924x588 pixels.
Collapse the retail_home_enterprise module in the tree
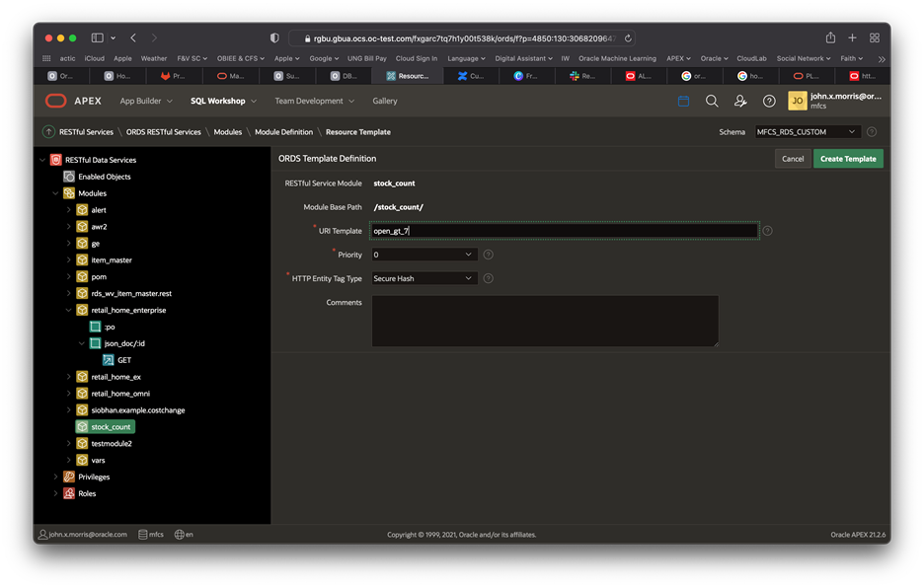pos(69,309)
